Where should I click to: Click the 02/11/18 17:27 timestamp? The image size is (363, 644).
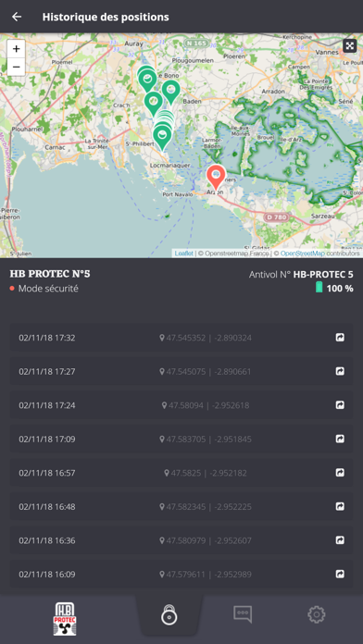tap(47, 372)
